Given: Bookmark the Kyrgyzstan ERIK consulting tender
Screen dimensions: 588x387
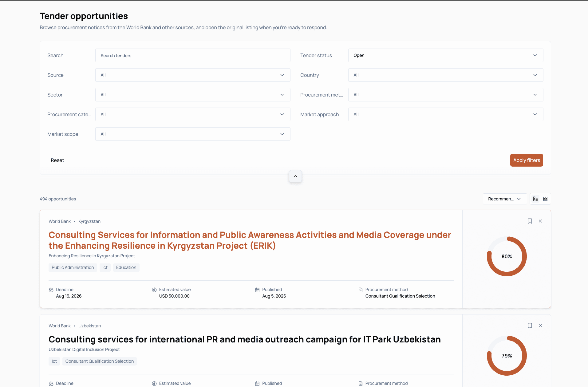Looking at the screenshot, I should tap(530, 221).
